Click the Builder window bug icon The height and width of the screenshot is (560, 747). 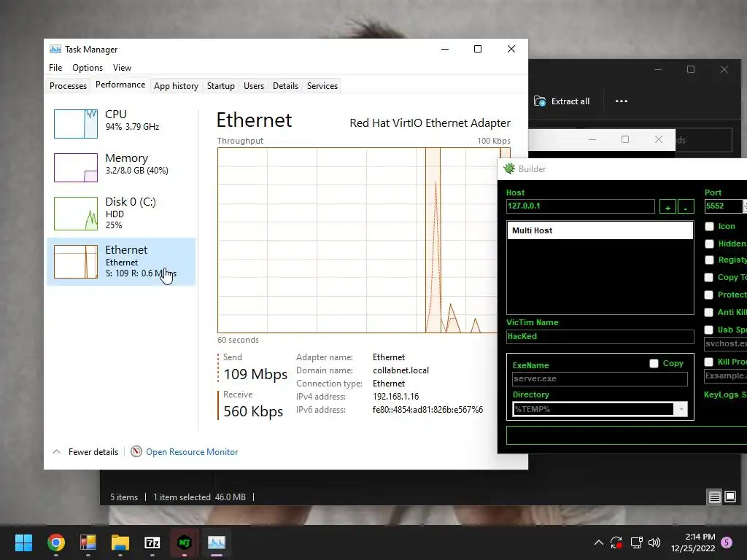(509, 168)
